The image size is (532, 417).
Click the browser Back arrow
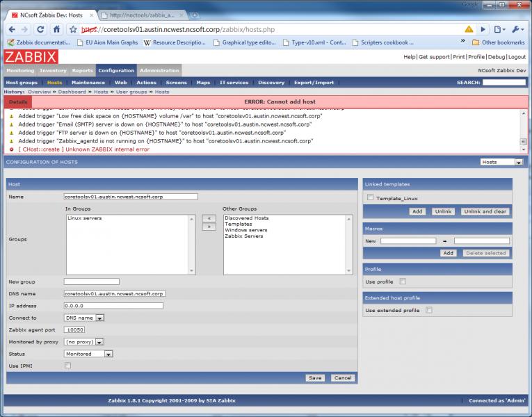point(12,29)
